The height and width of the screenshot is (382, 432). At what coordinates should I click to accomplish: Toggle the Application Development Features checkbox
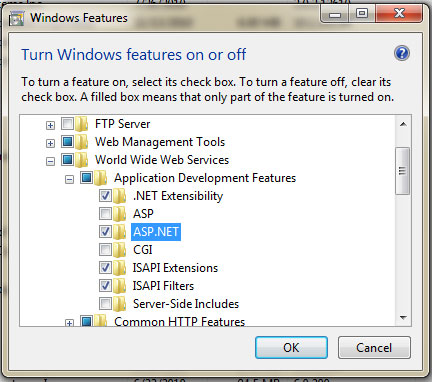pos(86,178)
